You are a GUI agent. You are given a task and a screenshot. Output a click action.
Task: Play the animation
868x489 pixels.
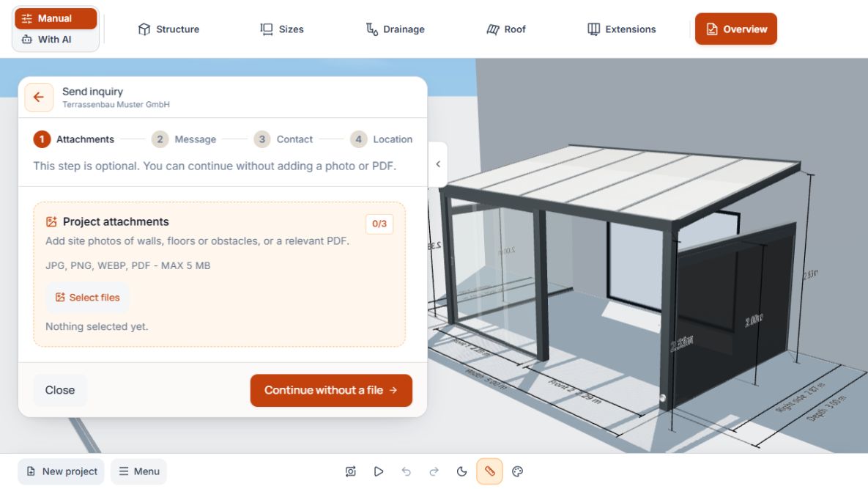tap(379, 472)
